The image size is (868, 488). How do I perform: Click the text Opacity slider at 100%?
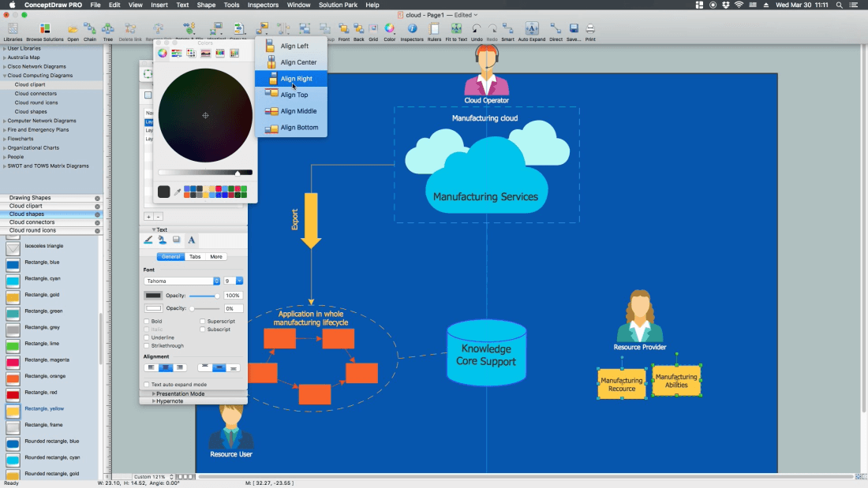[x=217, y=296]
